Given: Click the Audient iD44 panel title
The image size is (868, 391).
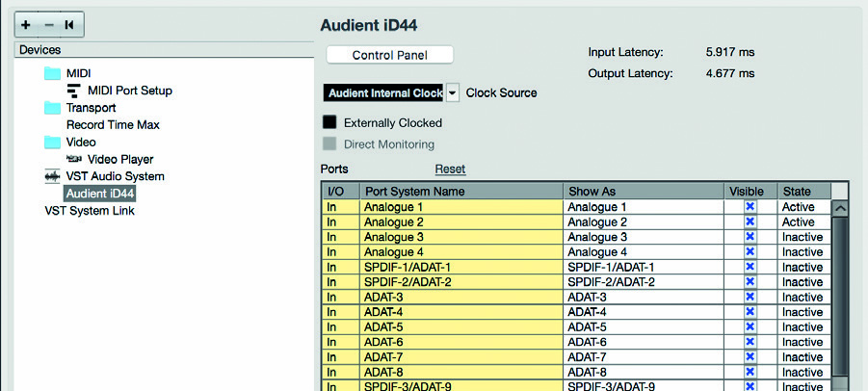Looking at the screenshot, I should click(368, 25).
